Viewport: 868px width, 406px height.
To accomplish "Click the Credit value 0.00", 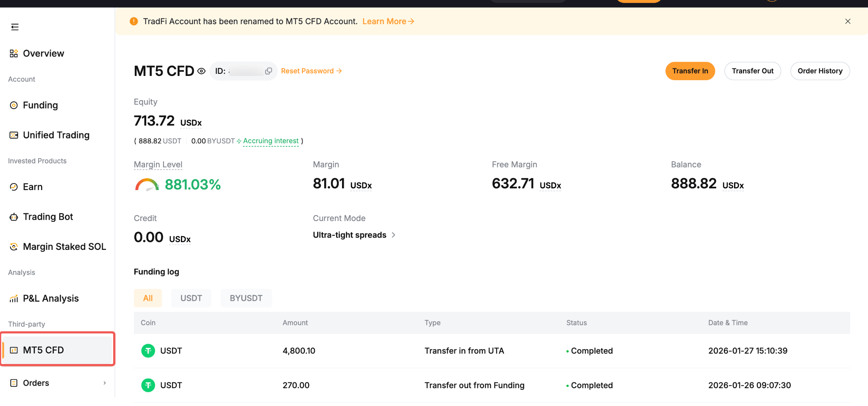I will (x=149, y=238).
